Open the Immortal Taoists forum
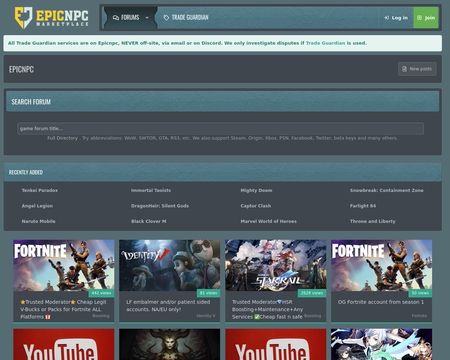Image resolution: width=450 pixels, height=360 pixels. (x=151, y=190)
